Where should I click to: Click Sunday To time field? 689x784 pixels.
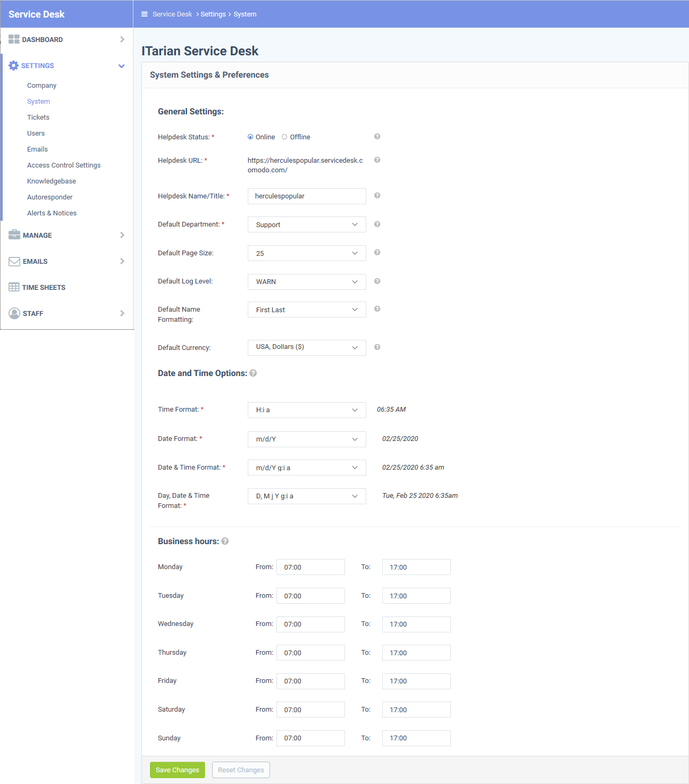pyautogui.click(x=416, y=738)
